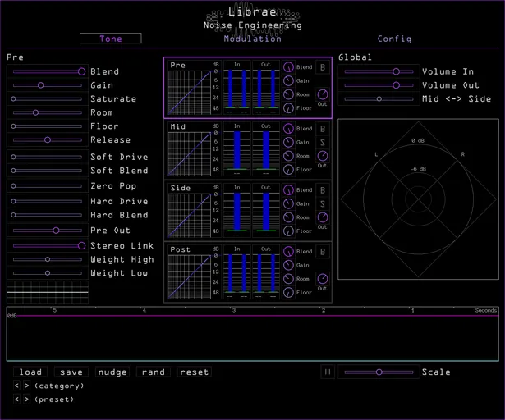Adjust the Saturate slider
Screen dimensions: 505x420
[48, 98]
